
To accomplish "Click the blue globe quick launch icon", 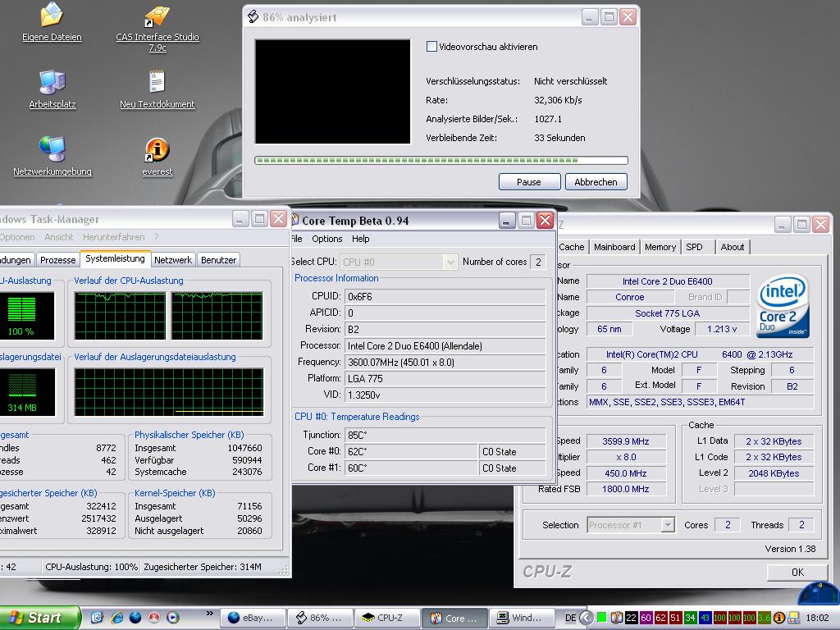I will click(135, 618).
